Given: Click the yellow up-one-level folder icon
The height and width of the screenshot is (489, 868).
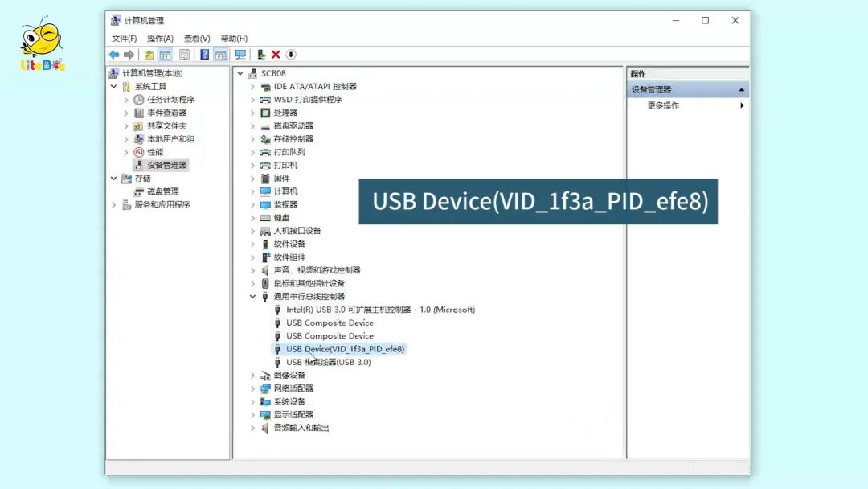Looking at the screenshot, I should (149, 55).
